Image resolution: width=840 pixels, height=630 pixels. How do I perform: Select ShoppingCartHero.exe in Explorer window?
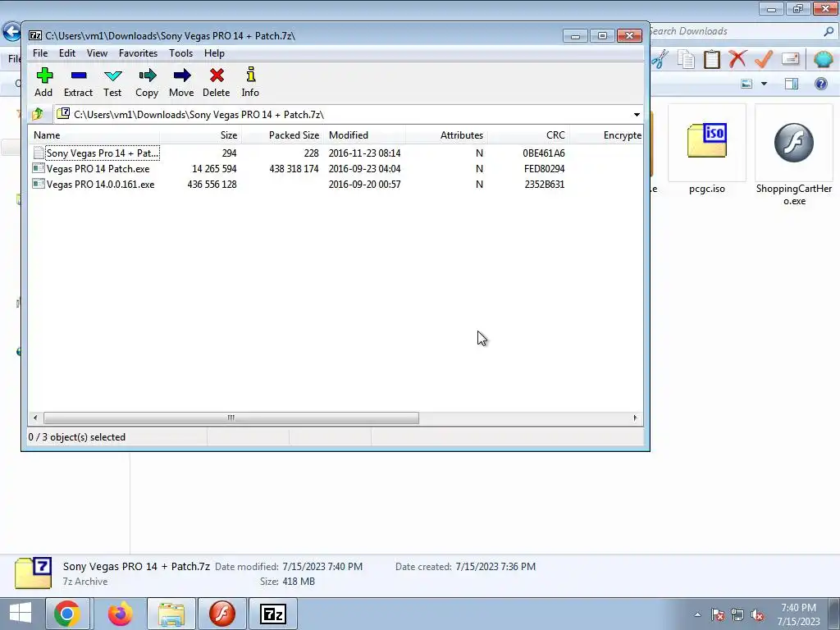(794, 155)
